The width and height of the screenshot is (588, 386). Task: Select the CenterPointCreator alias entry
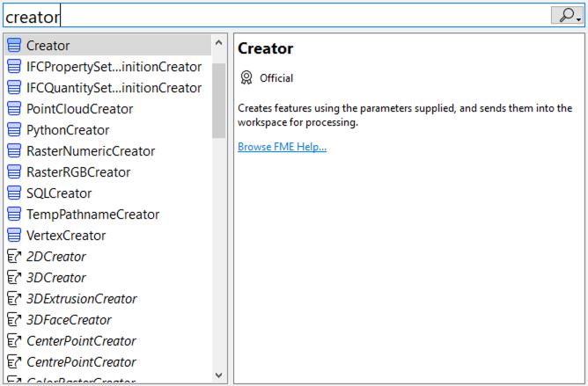[81, 341]
